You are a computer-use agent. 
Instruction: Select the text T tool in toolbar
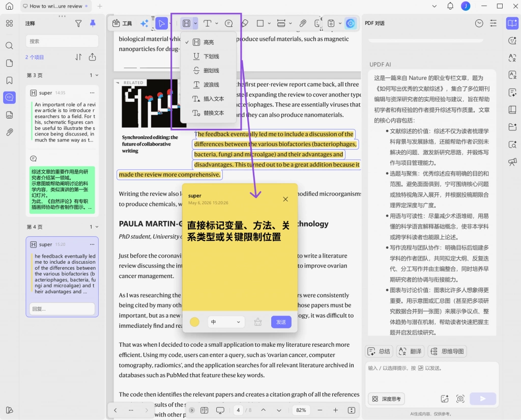[x=208, y=23]
